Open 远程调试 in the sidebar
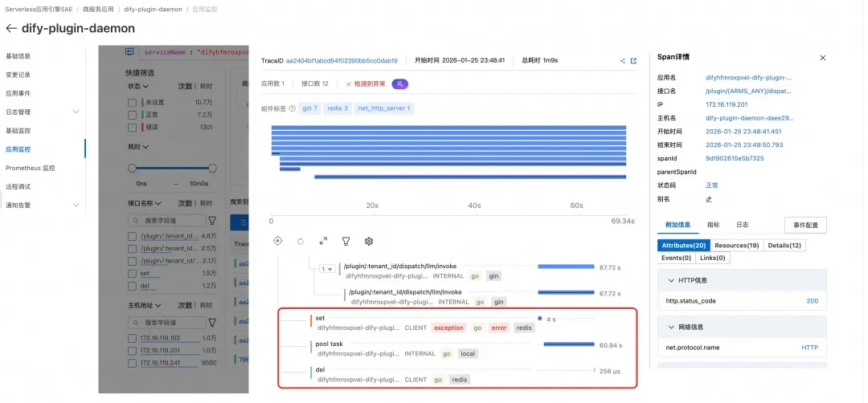This screenshot has width=868, height=403. pos(18,187)
